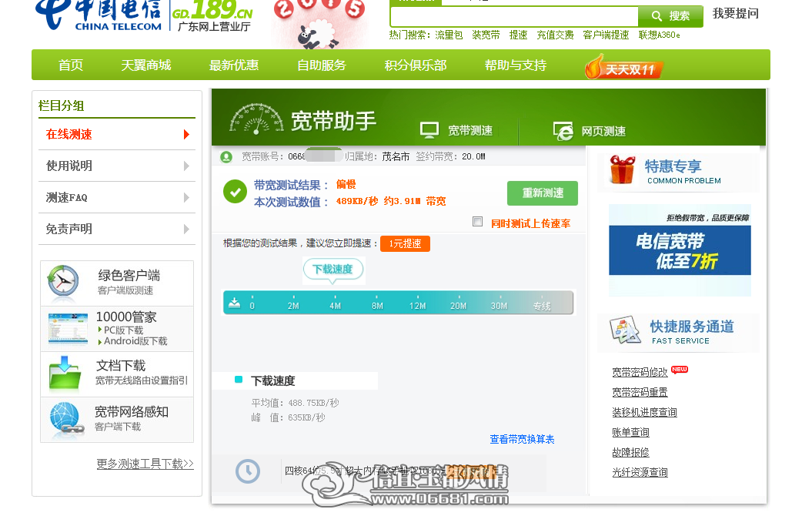Click 4M mark on download speed bar
The image size is (812, 516).
[335, 306]
